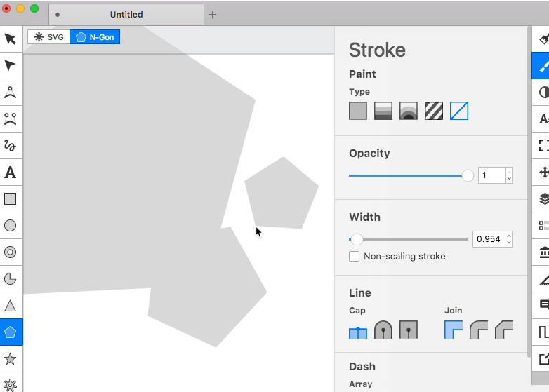Select square line cap

click(x=409, y=330)
